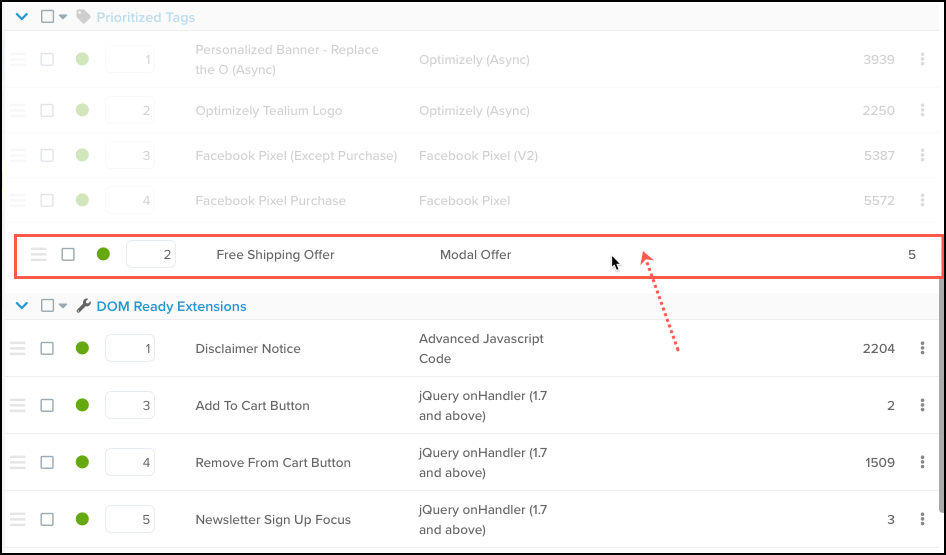Open three-dot menu for Newsletter Sign Up Focus
Image resolution: width=946 pixels, height=555 pixels.
click(x=922, y=520)
